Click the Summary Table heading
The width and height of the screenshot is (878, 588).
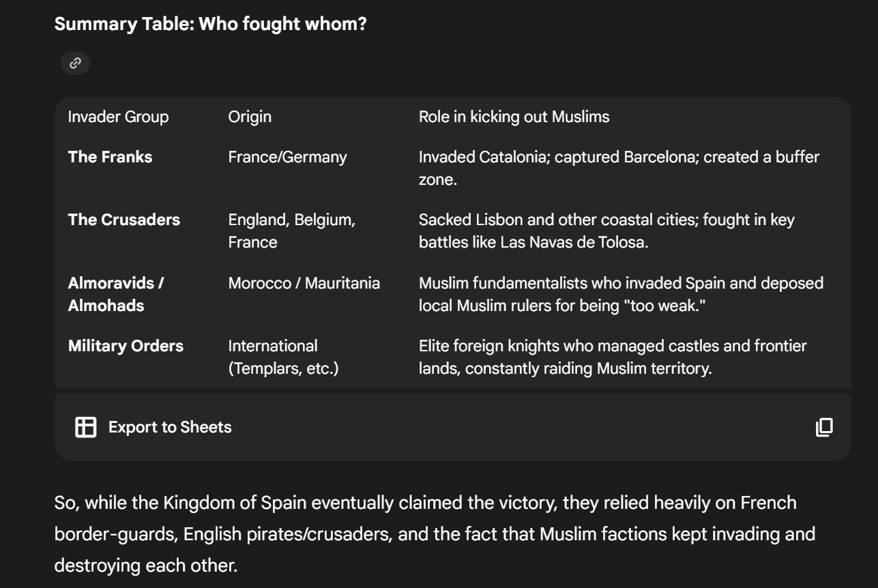click(x=210, y=25)
